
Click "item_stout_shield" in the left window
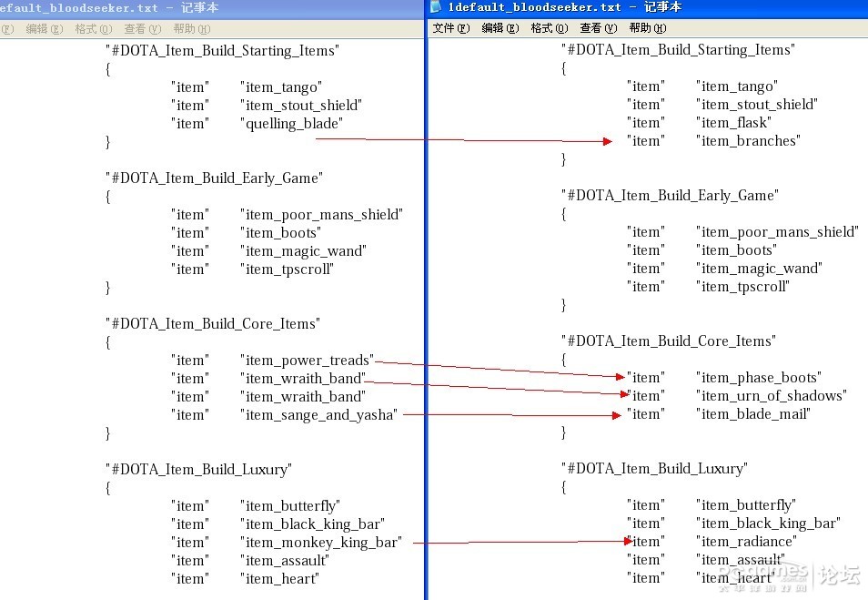(301, 106)
